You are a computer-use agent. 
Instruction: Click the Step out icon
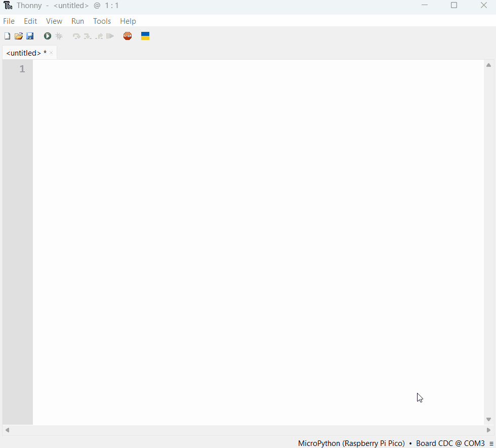click(x=99, y=36)
